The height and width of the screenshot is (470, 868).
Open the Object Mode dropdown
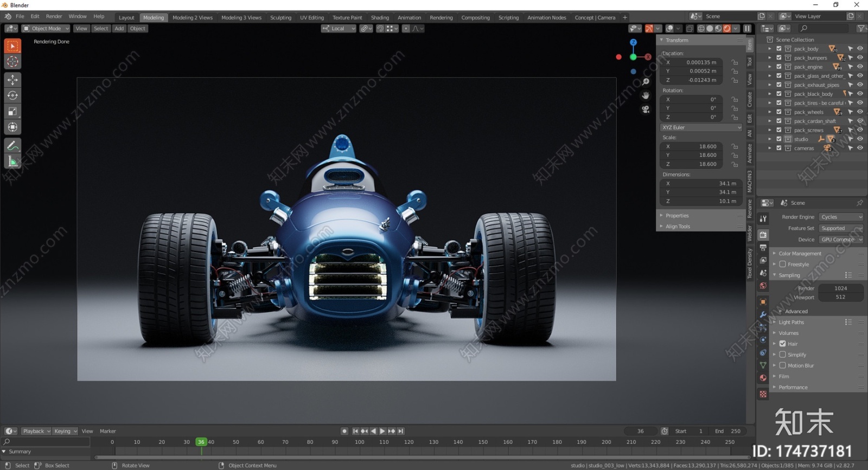(46, 29)
